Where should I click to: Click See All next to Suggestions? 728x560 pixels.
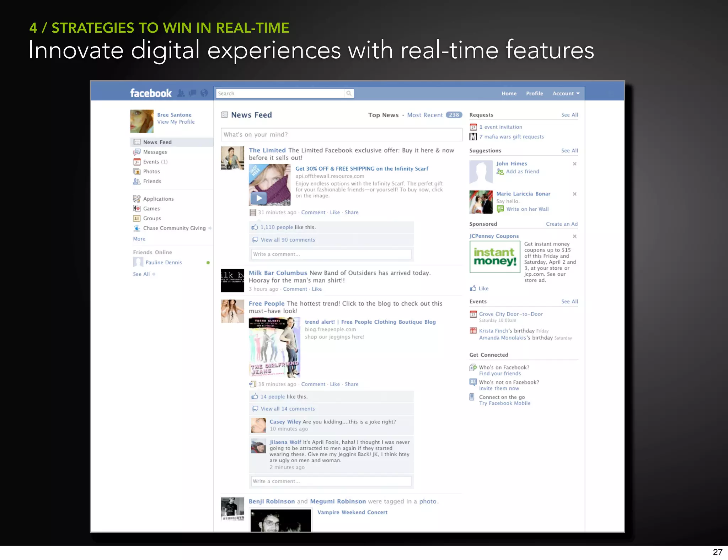(x=569, y=151)
